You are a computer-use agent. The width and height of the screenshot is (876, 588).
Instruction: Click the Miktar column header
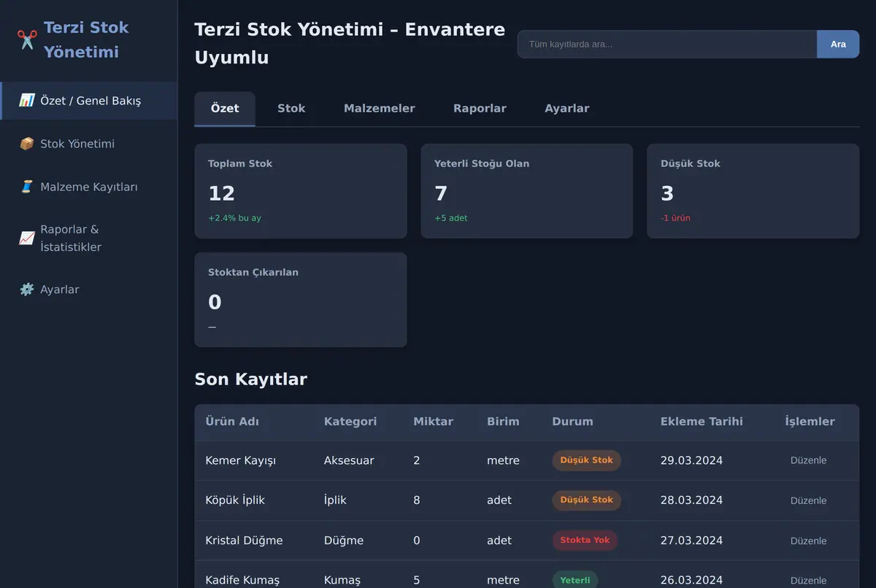(434, 422)
